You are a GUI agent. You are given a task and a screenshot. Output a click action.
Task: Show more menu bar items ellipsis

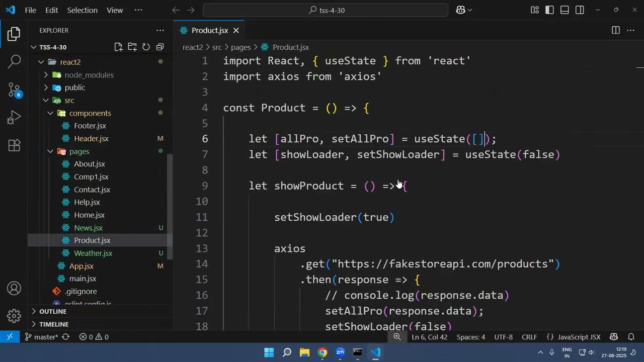pos(138,10)
